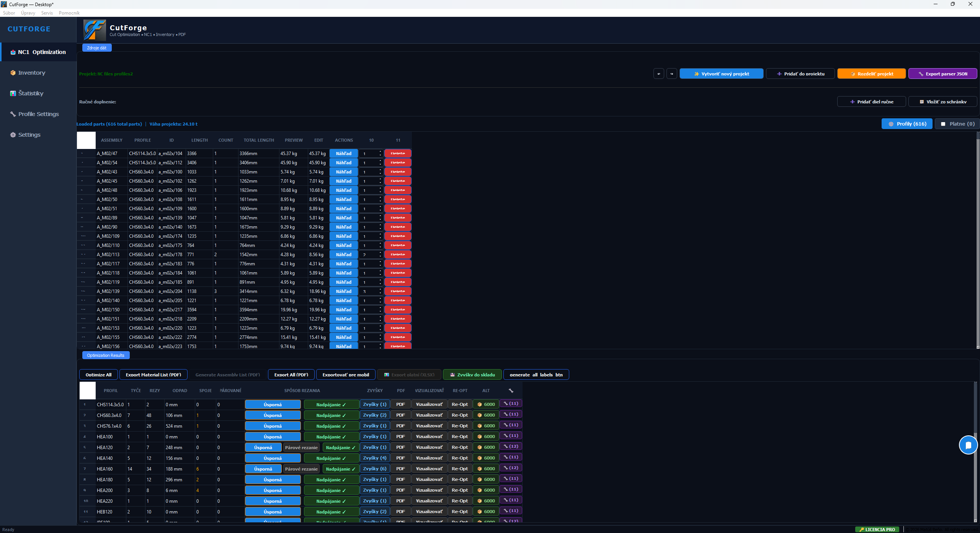Viewport: 980px width, 533px height.
Task: Open the Úpravy menu
Action: 28,13
